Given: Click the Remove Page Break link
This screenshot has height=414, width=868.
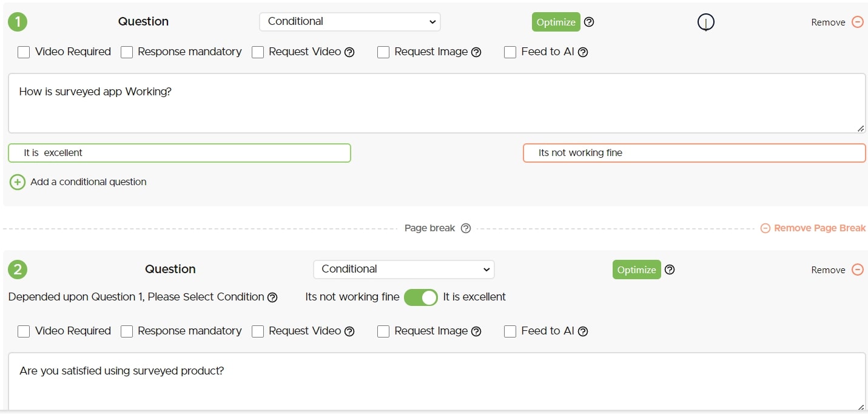Looking at the screenshot, I should click(x=813, y=228).
